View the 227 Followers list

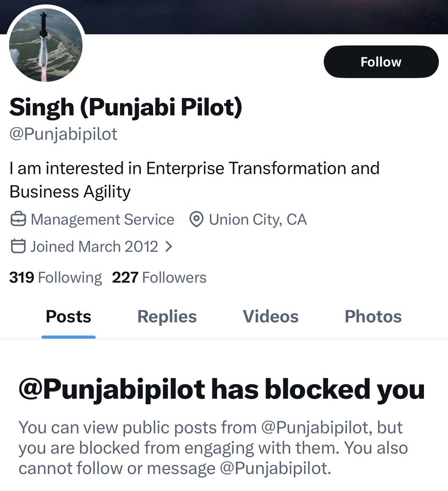159,277
